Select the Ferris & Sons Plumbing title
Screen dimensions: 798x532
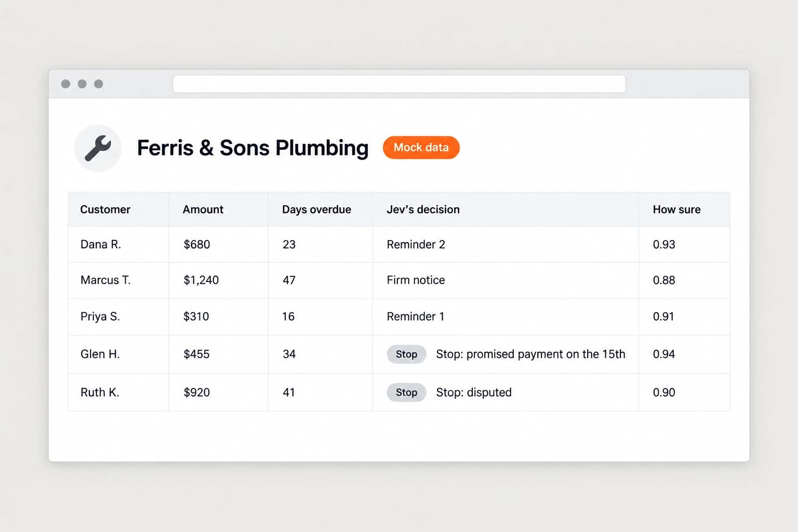click(x=252, y=148)
